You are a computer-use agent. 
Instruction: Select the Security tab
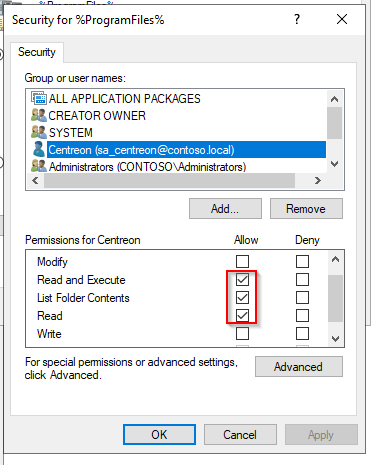pyautogui.click(x=37, y=52)
